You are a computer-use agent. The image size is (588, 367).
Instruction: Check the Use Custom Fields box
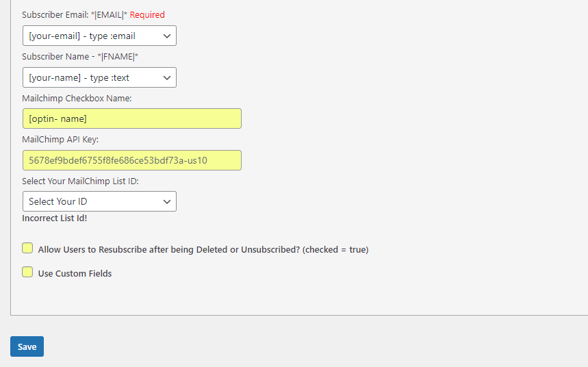click(27, 272)
